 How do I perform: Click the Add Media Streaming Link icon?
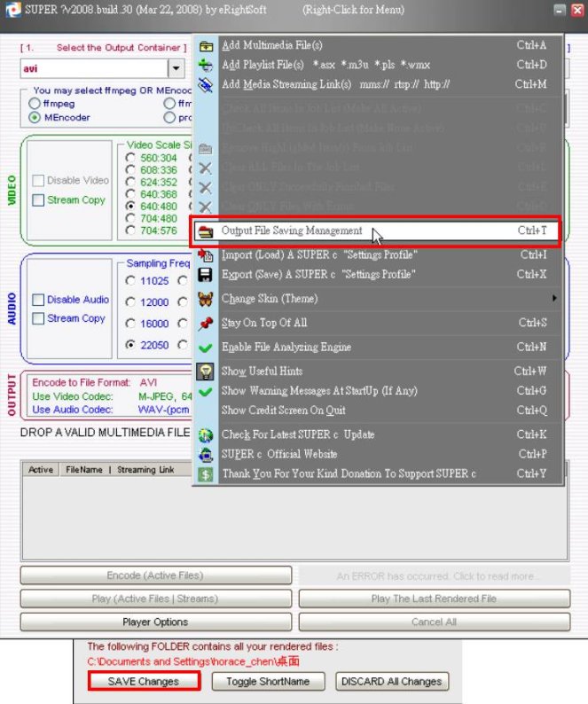tap(206, 84)
